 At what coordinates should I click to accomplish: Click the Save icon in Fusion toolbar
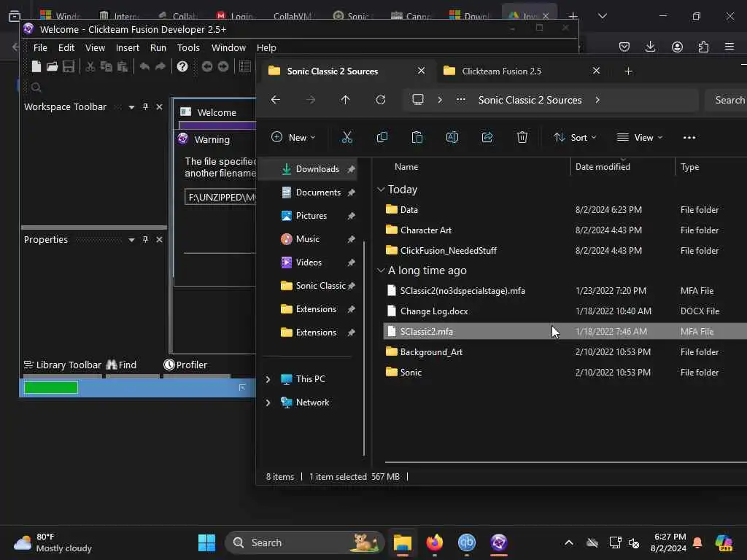(68, 66)
